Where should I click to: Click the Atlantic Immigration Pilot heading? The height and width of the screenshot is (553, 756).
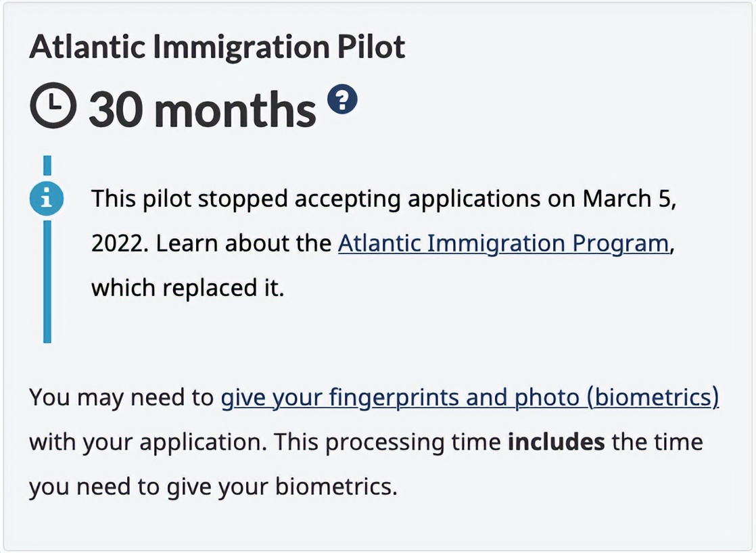point(217,47)
